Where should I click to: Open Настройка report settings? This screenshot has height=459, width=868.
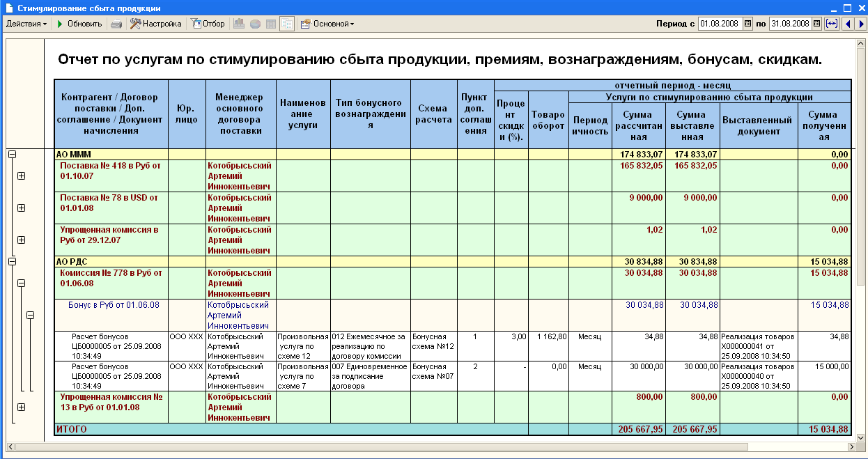(156, 24)
